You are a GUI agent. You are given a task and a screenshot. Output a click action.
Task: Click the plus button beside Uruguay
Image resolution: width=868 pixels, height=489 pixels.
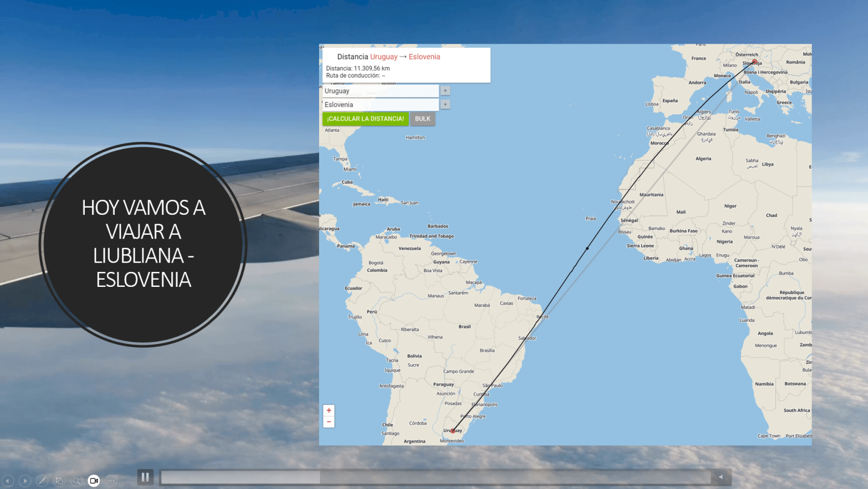[x=445, y=90]
